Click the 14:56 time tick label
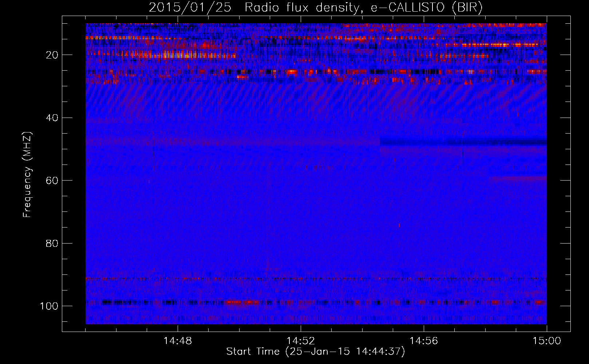589x364 pixels. [x=424, y=341]
